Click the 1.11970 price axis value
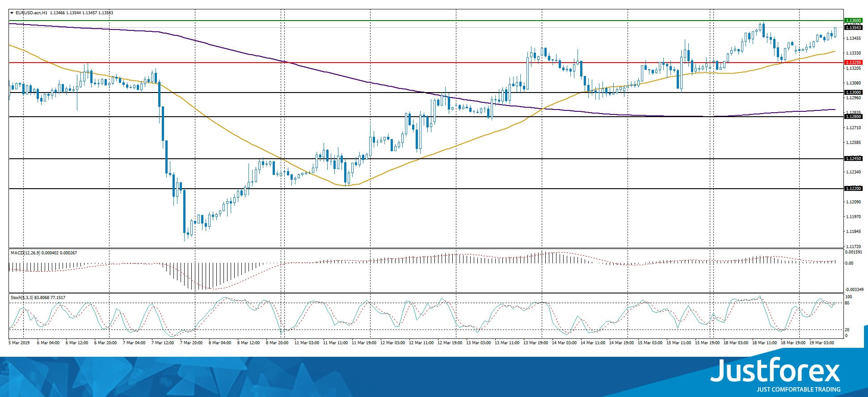 (x=854, y=217)
